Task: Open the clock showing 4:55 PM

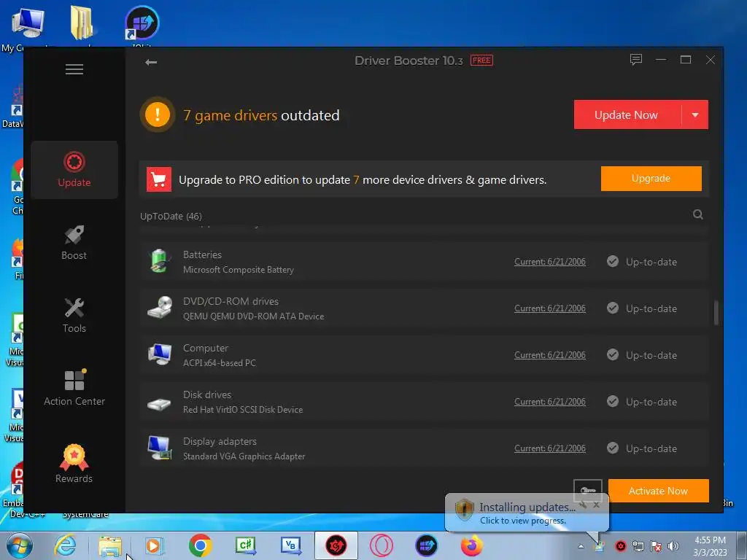Action: [710, 546]
